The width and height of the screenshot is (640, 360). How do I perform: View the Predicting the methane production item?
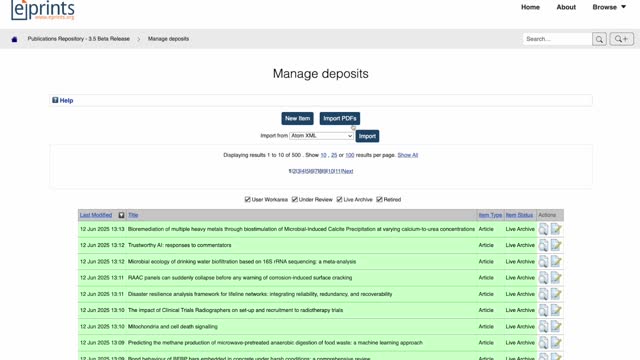543,342
